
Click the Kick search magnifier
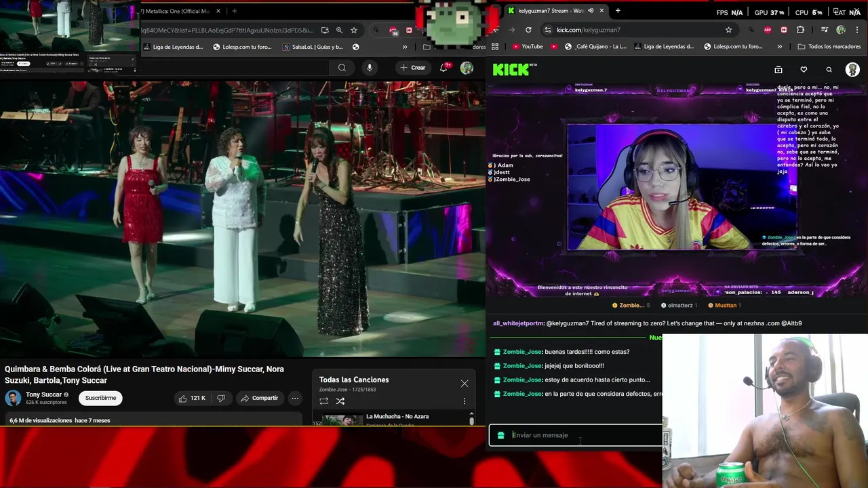(x=829, y=69)
